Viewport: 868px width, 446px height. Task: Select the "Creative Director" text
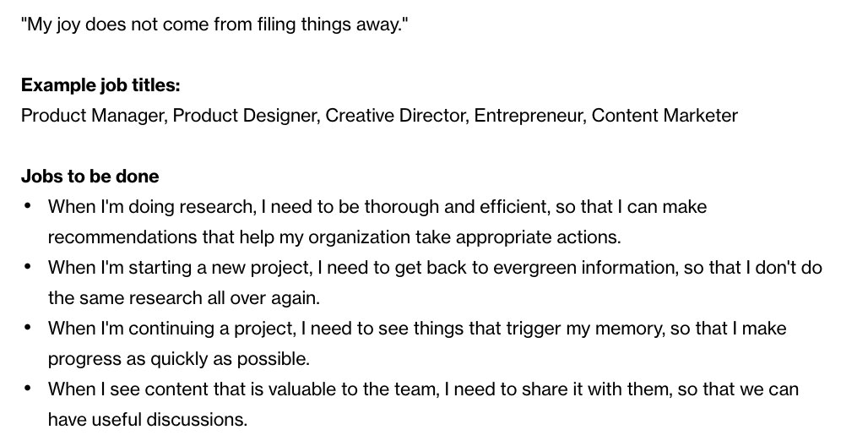coord(396,116)
